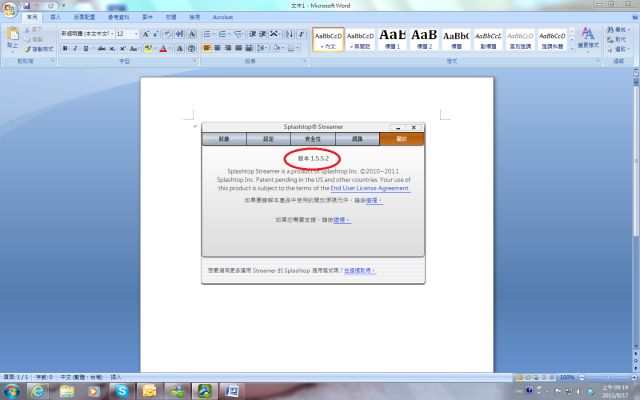Open the Acrobat ribbon tab
Screen dimensions: 640x400
(x=222, y=17)
